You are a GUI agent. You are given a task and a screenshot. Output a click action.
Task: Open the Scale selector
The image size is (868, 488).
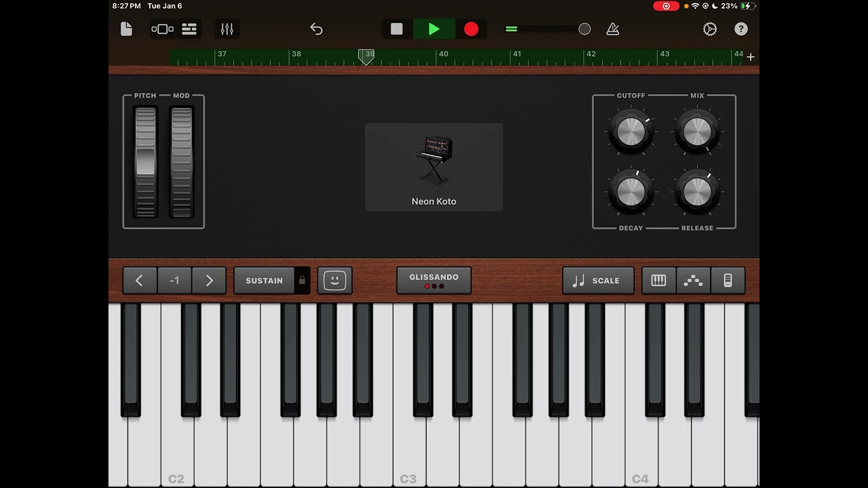598,281
